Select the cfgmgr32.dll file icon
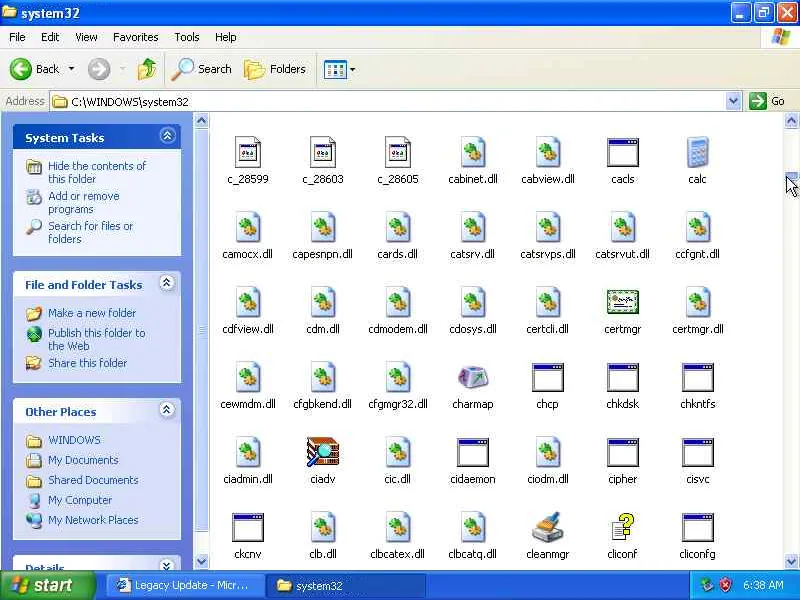800x600 pixels. [397, 377]
